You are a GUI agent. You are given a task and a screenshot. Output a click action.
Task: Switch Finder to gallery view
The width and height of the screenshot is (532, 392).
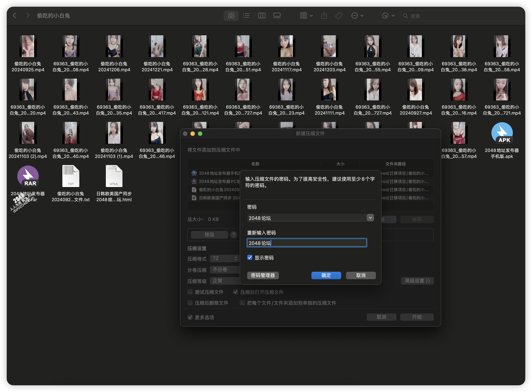tap(277, 16)
